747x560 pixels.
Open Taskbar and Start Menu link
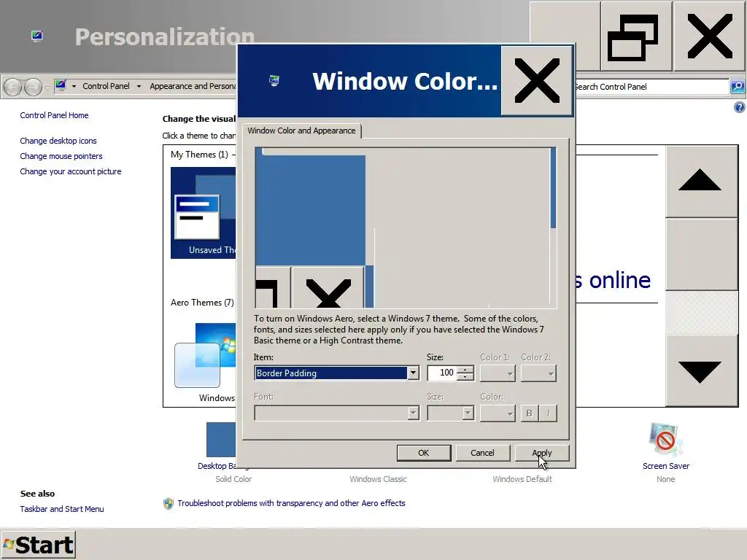coord(62,509)
